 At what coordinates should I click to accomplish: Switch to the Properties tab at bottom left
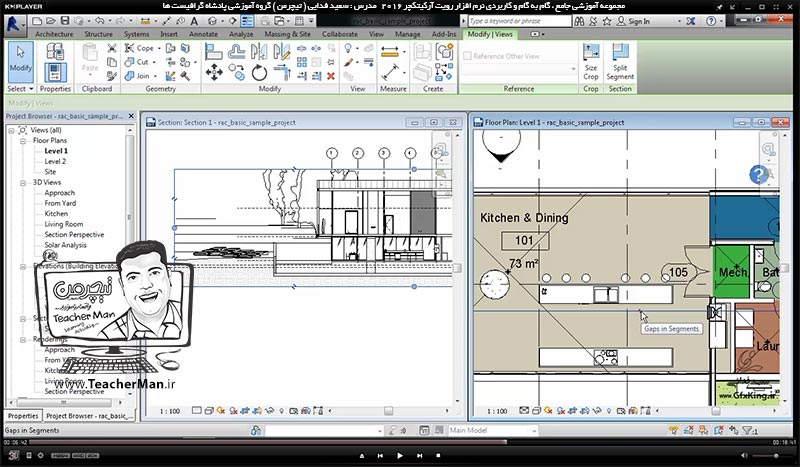(23, 416)
